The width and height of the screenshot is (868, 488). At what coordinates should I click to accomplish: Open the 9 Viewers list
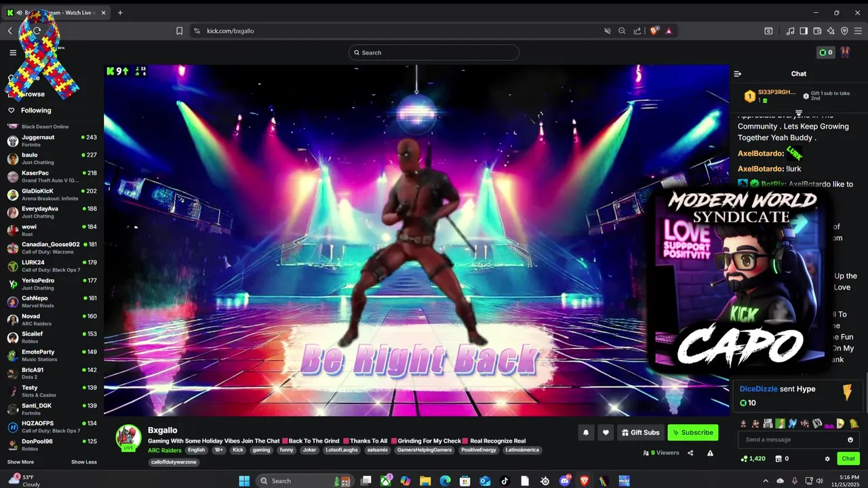click(x=661, y=453)
